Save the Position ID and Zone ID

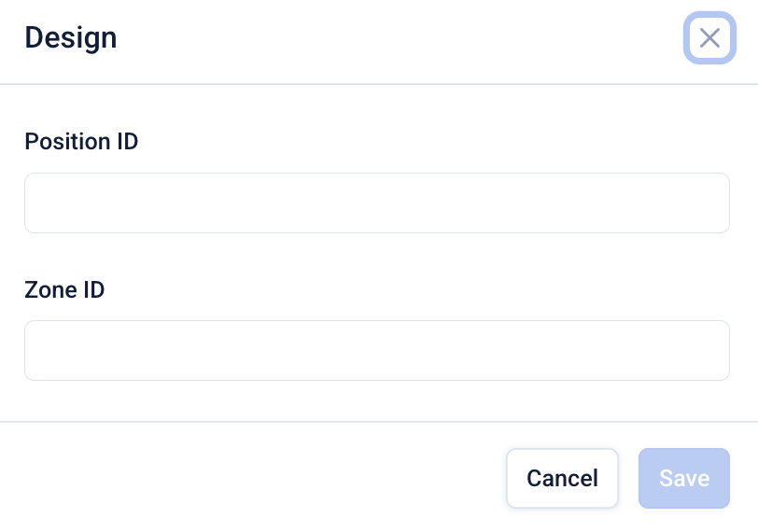(x=683, y=478)
